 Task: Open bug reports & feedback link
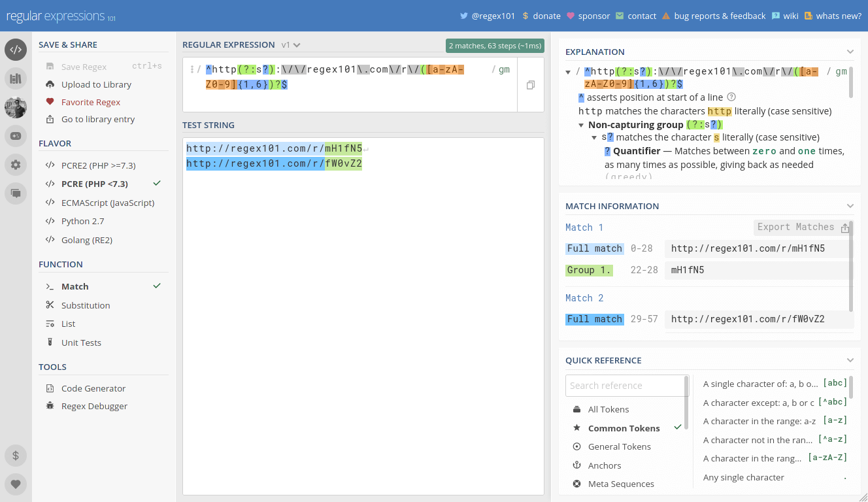tap(714, 16)
